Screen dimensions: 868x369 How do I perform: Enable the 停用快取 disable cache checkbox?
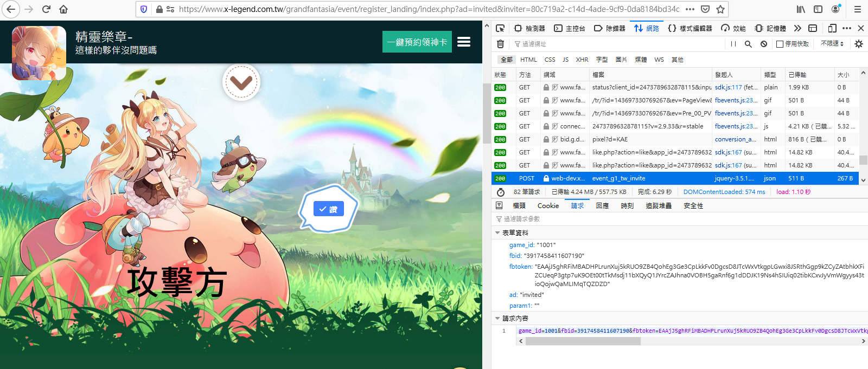pyautogui.click(x=780, y=44)
